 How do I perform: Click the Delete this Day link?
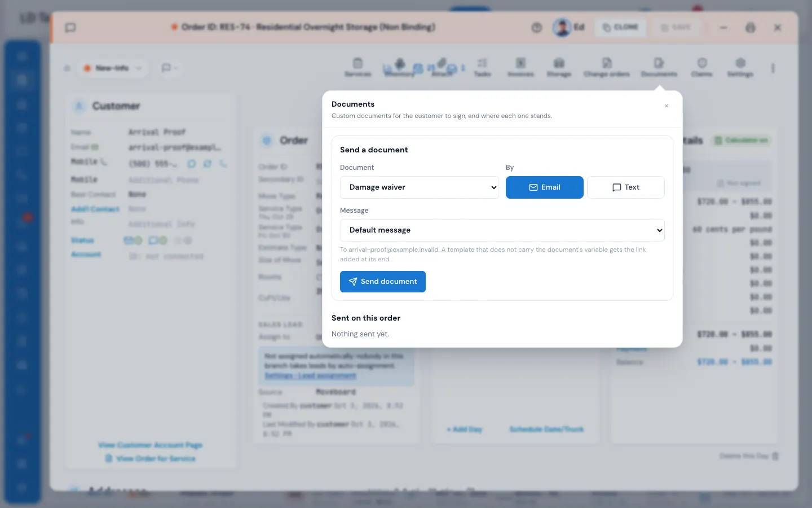click(x=749, y=456)
